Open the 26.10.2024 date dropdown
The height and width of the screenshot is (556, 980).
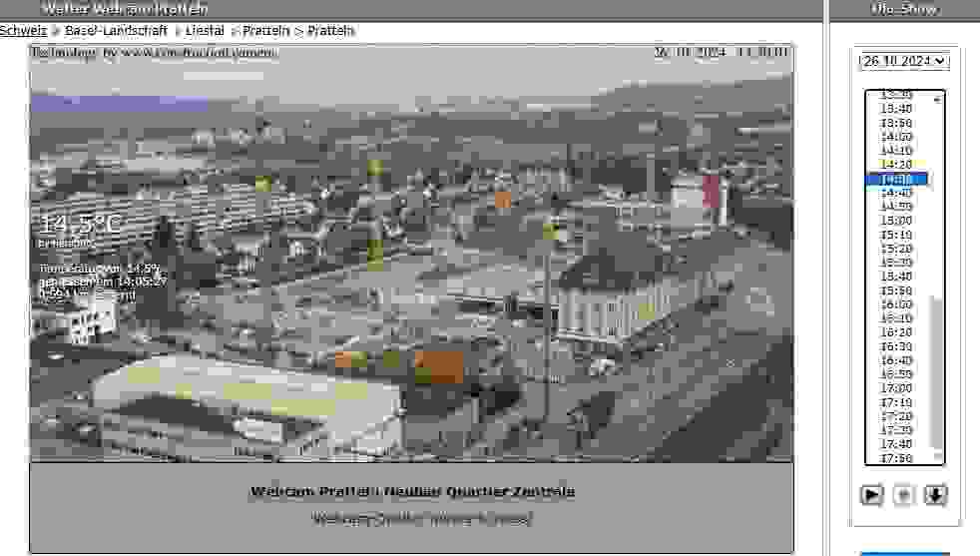[904, 61]
